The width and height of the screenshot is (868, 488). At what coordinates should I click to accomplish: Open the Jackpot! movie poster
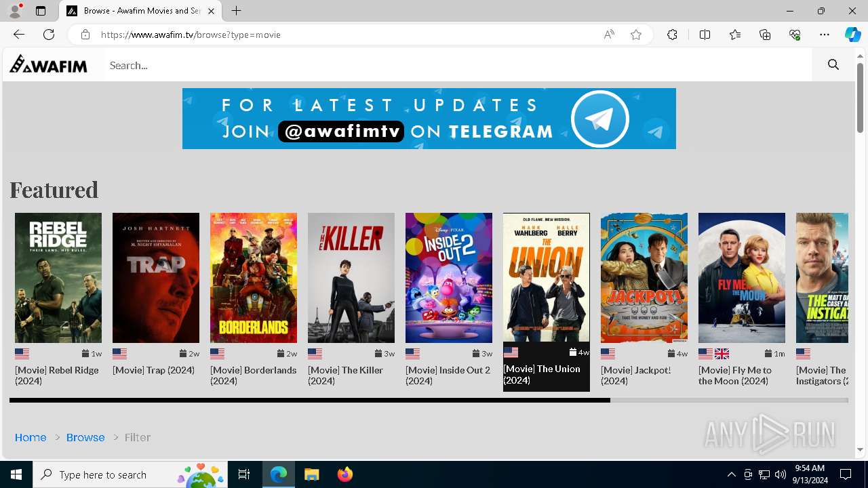pyautogui.click(x=644, y=278)
